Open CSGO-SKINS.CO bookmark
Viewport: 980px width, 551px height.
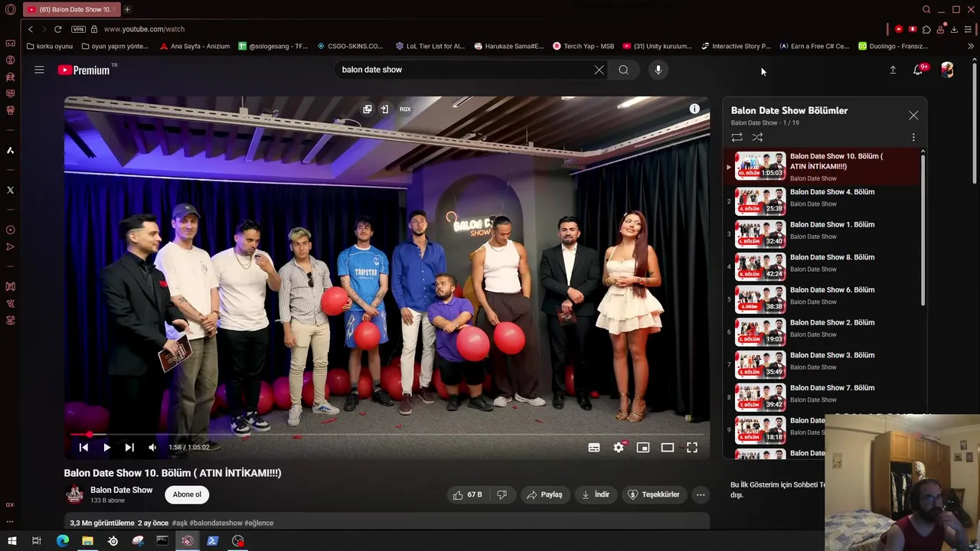coord(350,46)
